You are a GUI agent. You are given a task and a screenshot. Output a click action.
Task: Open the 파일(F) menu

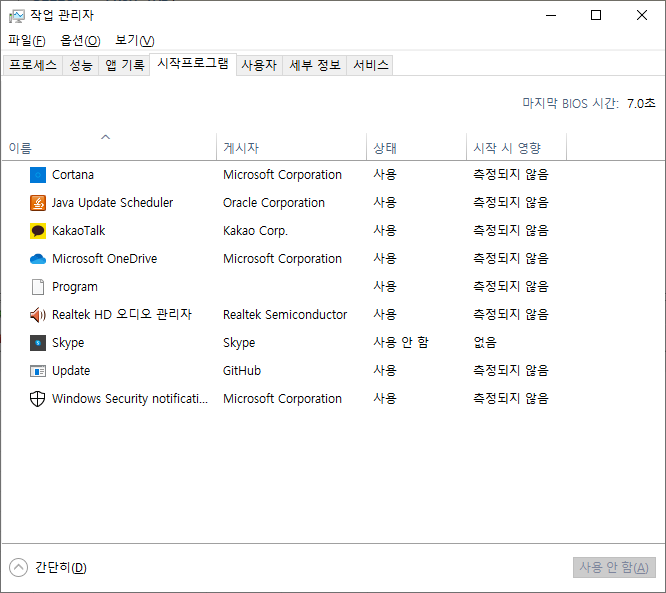[27, 41]
